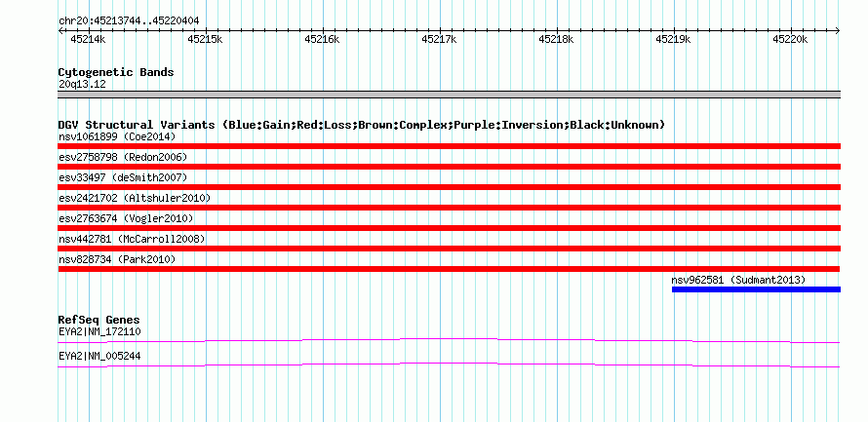The width and height of the screenshot is (868, 422).
Task: Click the red loss bar for esv2758798
Action: click(449, 167)
